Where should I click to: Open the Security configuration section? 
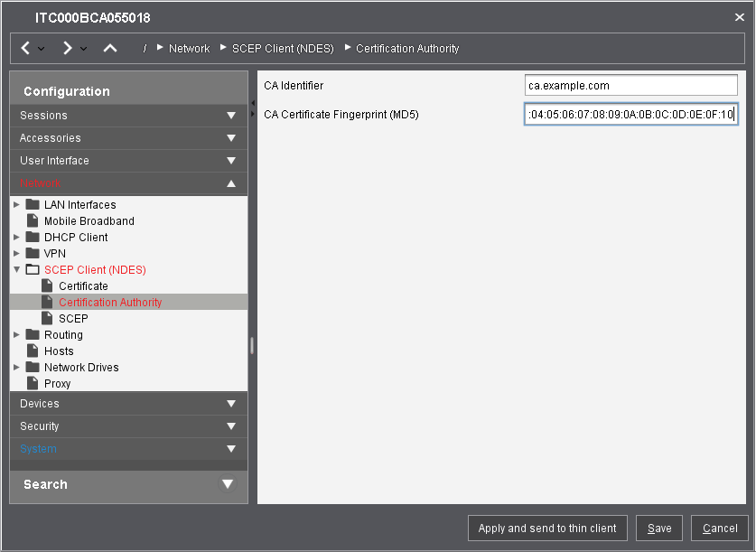[x=128, y=426]
